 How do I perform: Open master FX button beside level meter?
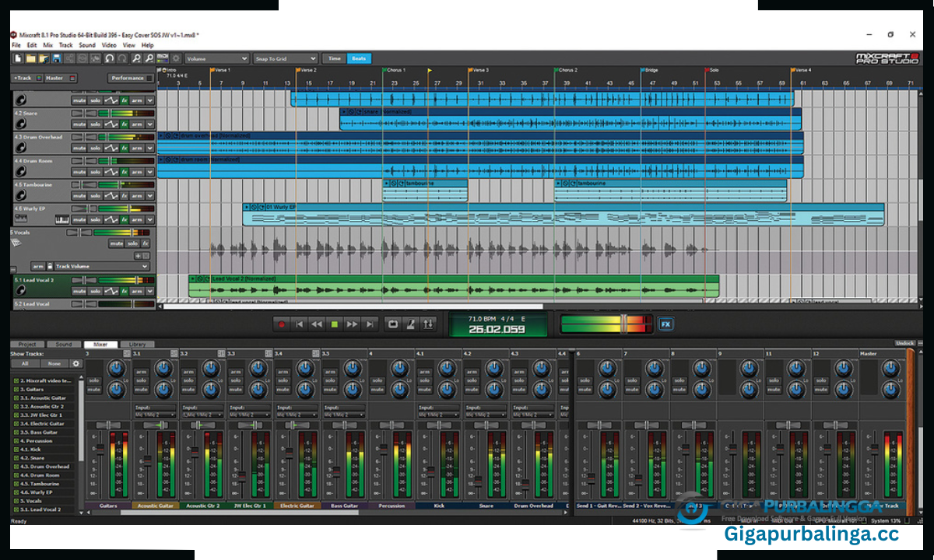pos(665,324)
